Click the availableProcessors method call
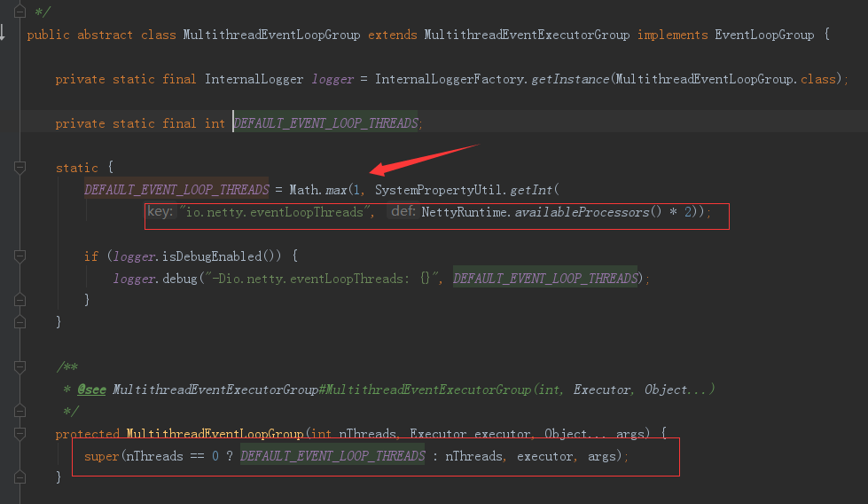The image size is (868, 504). [582, 212]
